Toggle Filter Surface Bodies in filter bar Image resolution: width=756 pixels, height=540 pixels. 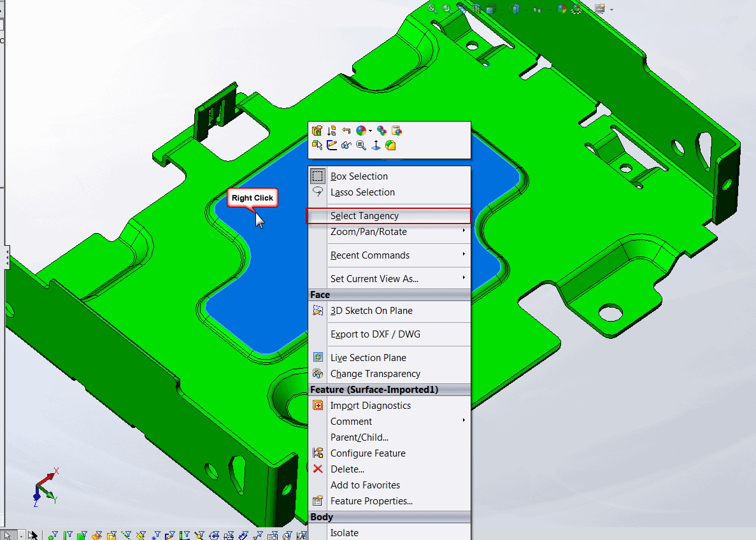click(x=97, y=535)
